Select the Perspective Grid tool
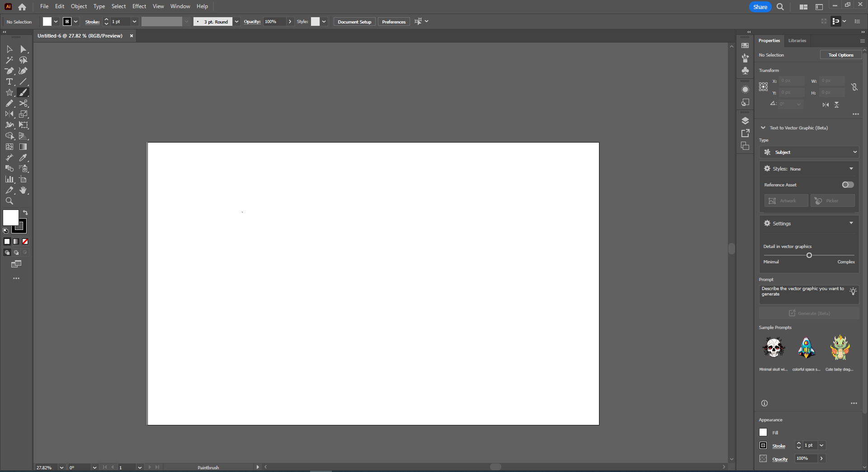Viewport: 868px width, 472px height. coord(24,136)
